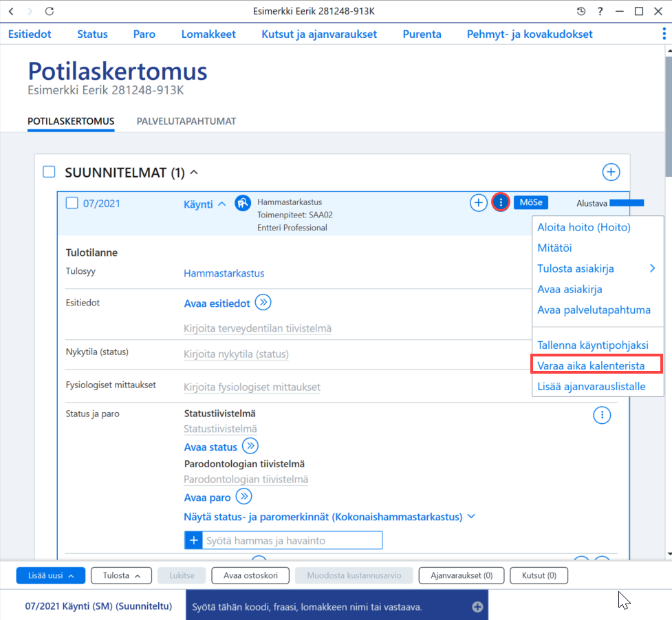
Task: Click the history clock icon in title bar
Action: (581, 11)
